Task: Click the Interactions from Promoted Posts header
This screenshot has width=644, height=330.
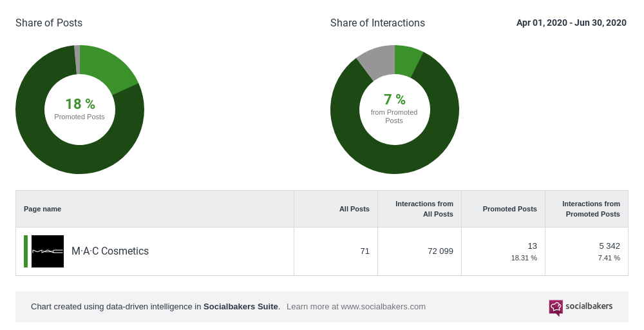Action: click(x=591, y=209)
